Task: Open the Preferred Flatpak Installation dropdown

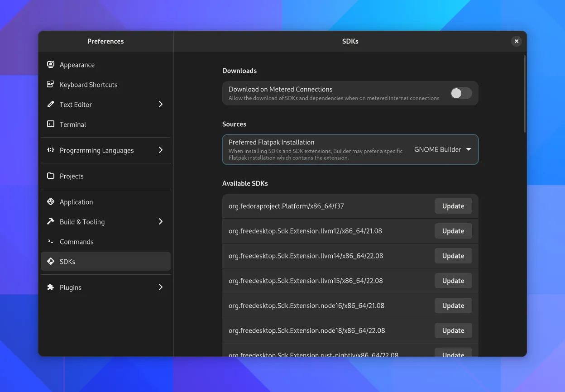Action: pos(442,150)
